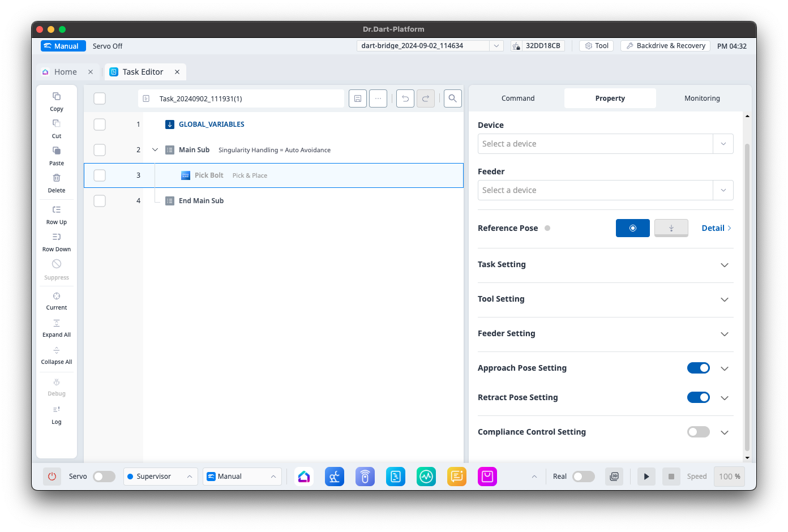
Task: Open the search magnifier in task toolbar
Action: (x=452, y=98)
